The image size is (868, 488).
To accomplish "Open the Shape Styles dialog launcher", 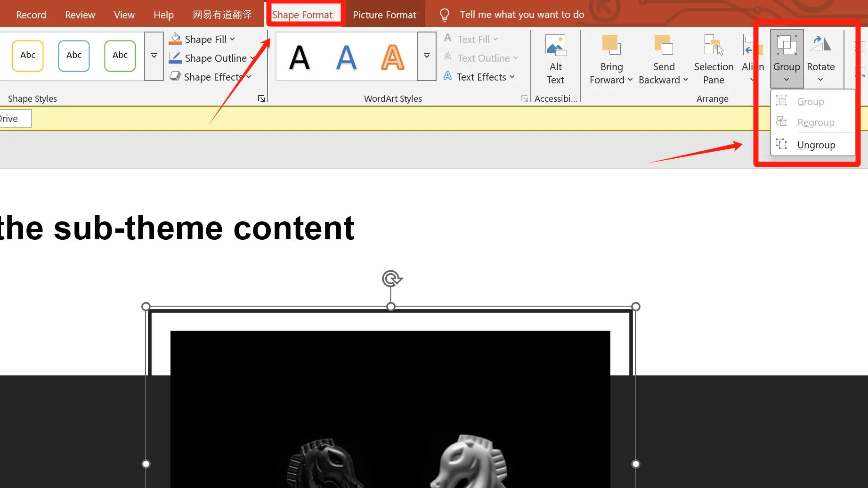I will coord(261,99).
